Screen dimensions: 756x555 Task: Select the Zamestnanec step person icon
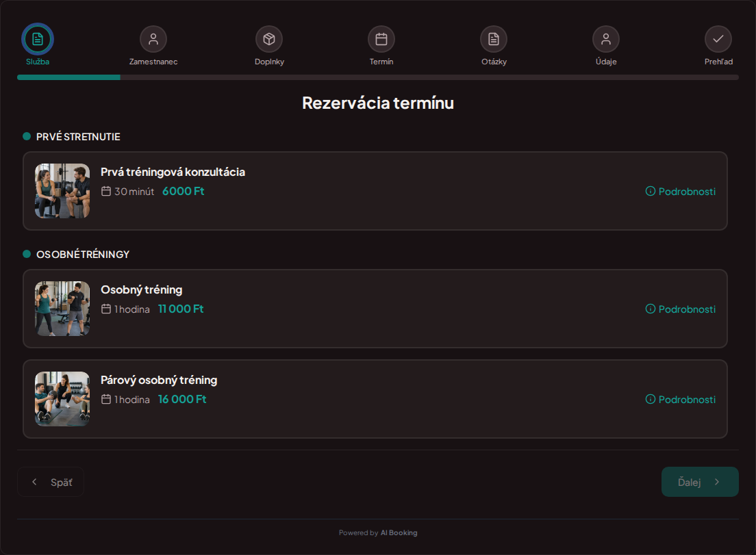point(153,39)
